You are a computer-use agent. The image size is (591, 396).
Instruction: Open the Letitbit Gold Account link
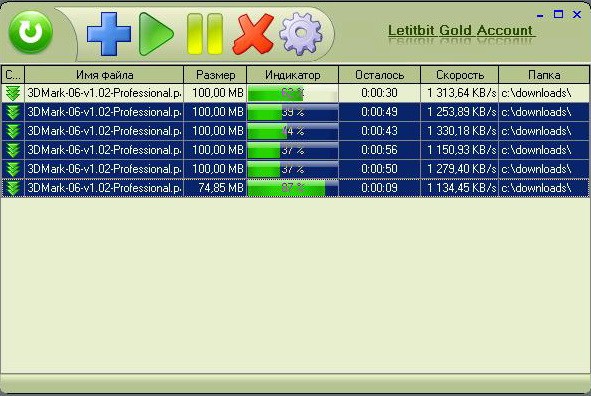coord(461,31)
